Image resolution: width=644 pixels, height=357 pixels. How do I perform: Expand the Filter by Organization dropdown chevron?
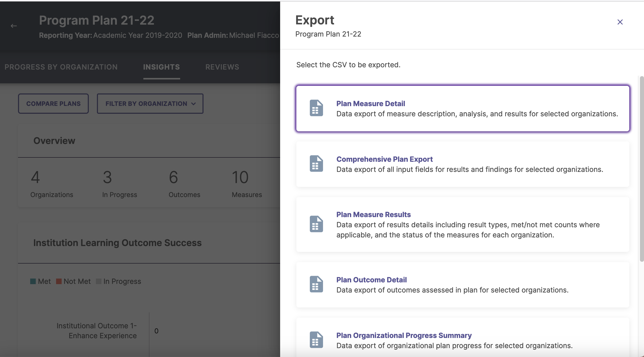[x=194, y=104]
